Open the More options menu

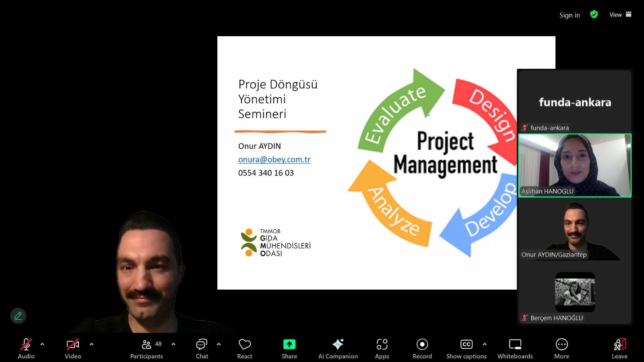click(x=561, y=348)
